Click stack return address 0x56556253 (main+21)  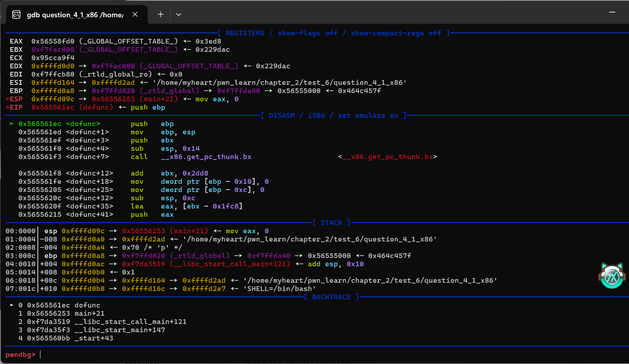tap(165, 231)
